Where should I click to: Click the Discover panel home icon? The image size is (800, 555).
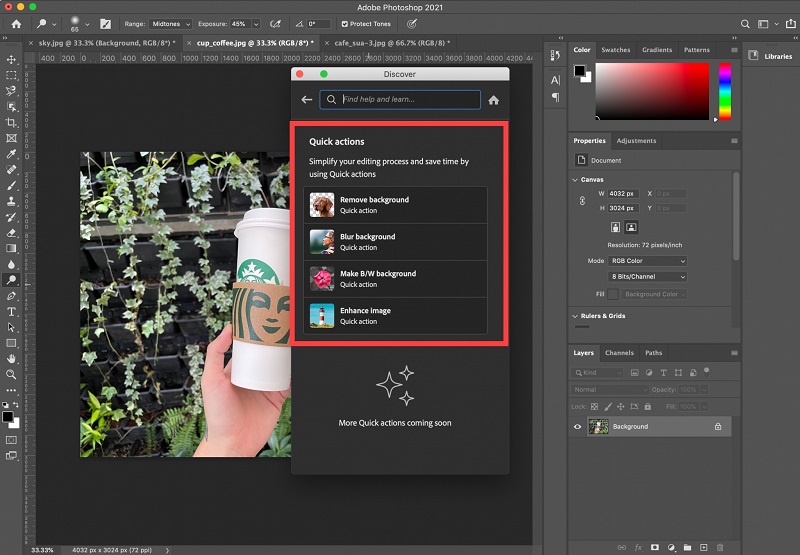click(x=493, y=100)
